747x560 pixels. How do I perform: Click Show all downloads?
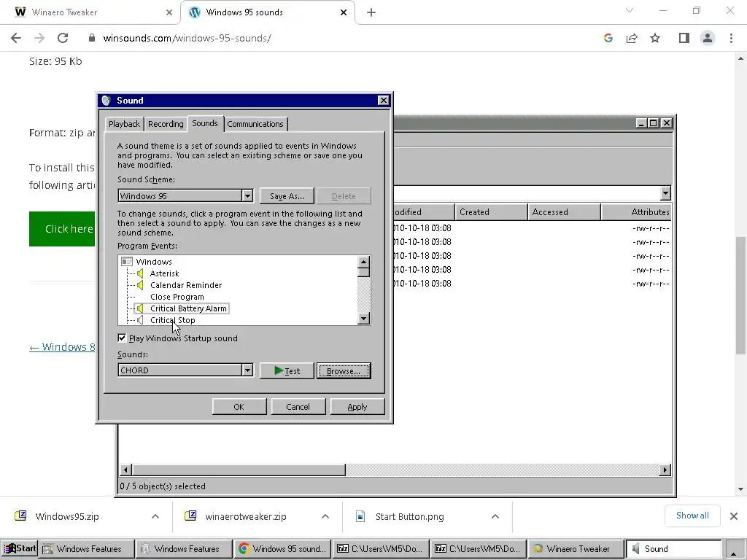click(x=692, y=516)
